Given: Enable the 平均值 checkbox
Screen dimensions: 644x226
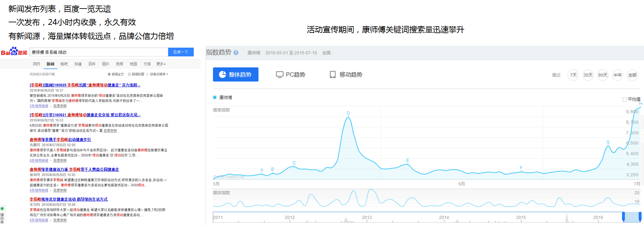Looking at the screenshot, I should (624, 99).
